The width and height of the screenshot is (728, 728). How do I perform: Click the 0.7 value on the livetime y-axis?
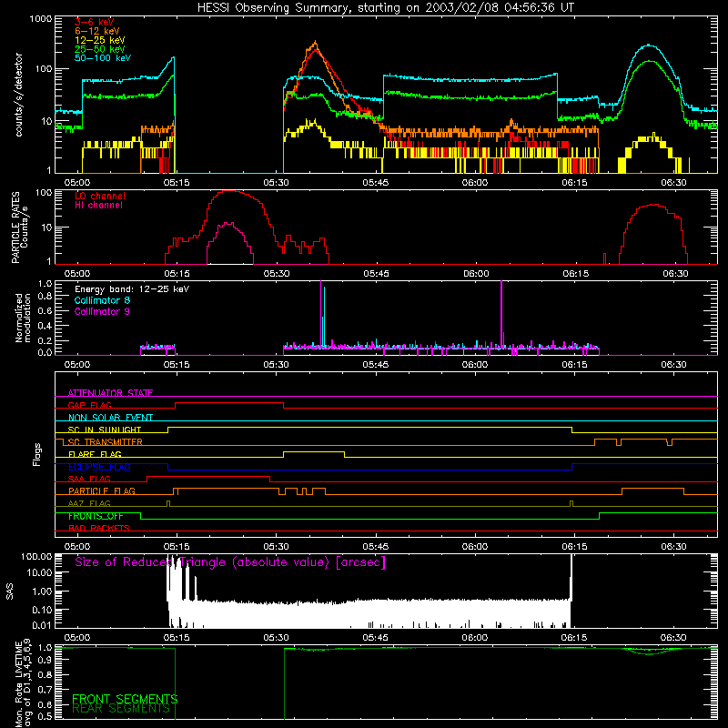tap(45, 689)
